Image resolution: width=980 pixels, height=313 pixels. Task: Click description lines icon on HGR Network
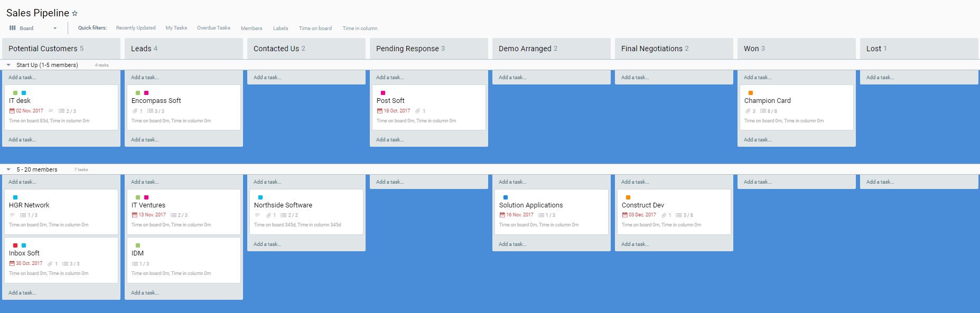click(12, 215)
